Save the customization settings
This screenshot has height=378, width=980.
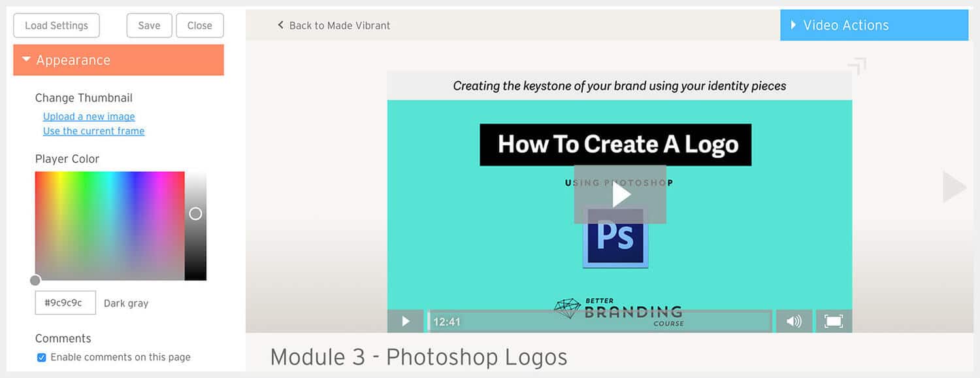[x=149, y=26]
